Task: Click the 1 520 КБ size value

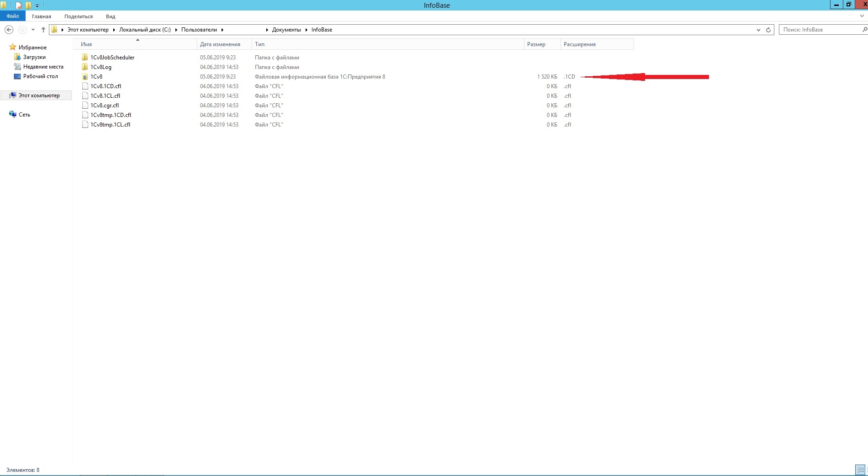Action: 547,77
